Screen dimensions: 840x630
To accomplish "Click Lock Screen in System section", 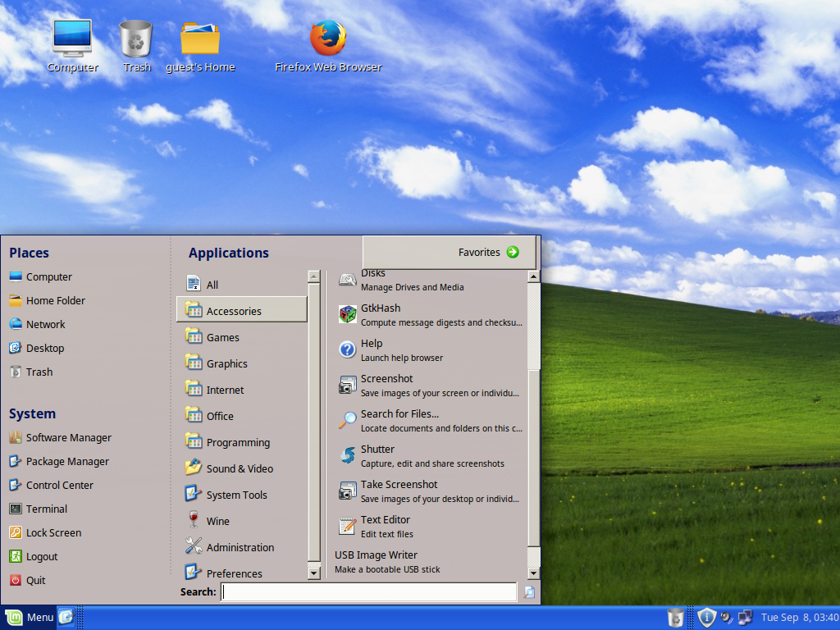I will (53, 532).
